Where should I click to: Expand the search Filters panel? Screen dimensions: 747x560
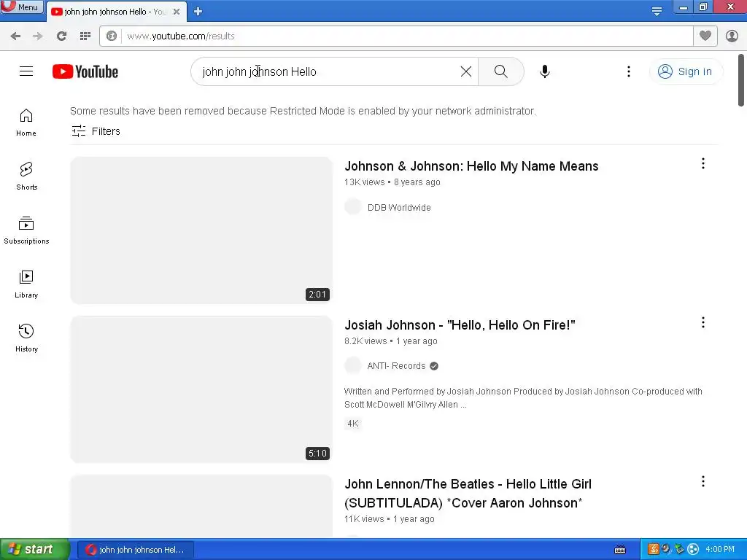click(x=96, y=131)
